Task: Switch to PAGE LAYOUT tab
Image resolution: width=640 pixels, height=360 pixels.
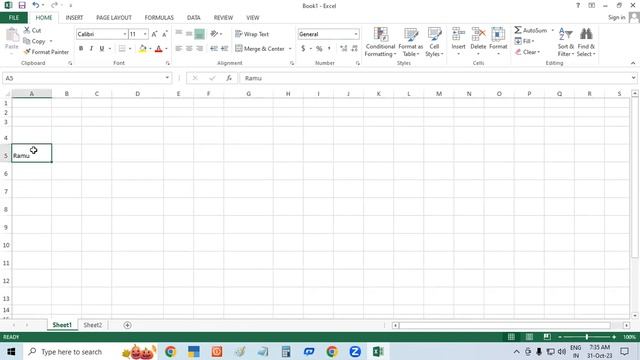Action: 114,18
